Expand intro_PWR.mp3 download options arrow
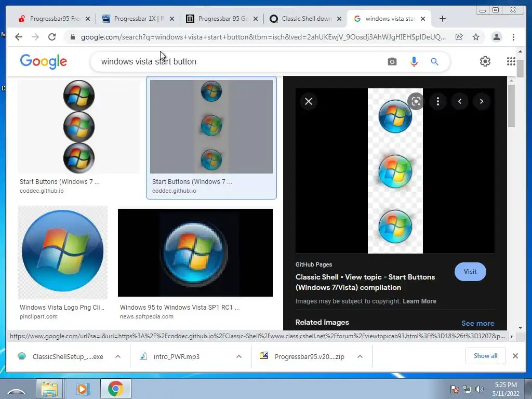Viewport: 532px width, 399px height. 239,356
